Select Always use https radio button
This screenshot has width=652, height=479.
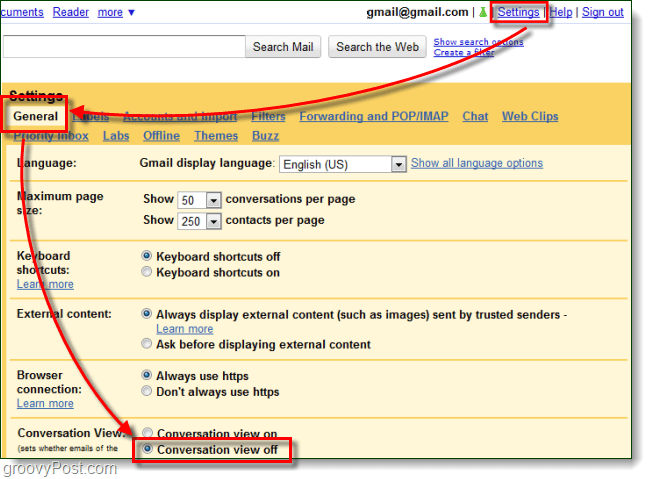[x=146, y=375]
